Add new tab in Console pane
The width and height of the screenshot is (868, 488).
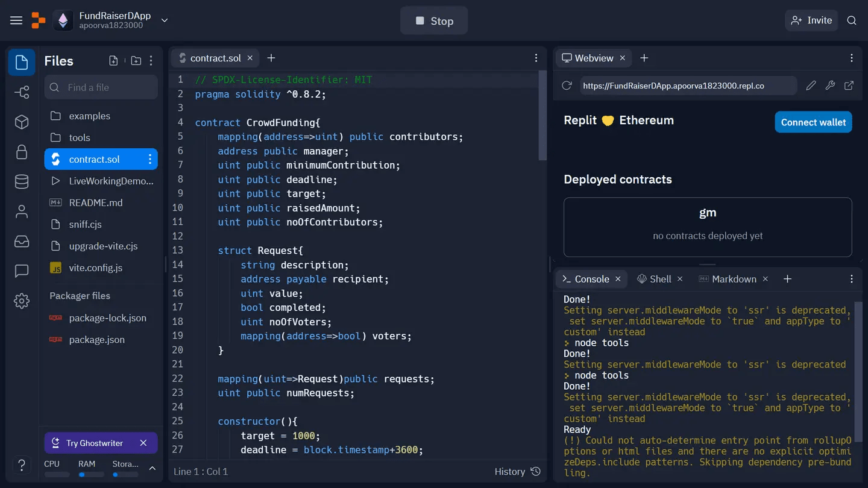point(787,279)
